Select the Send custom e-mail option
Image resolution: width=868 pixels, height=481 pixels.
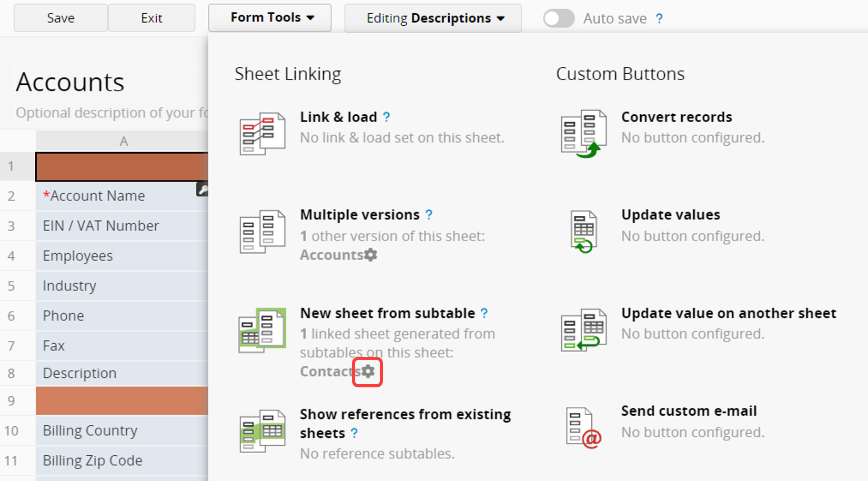(x=689, y=411)
